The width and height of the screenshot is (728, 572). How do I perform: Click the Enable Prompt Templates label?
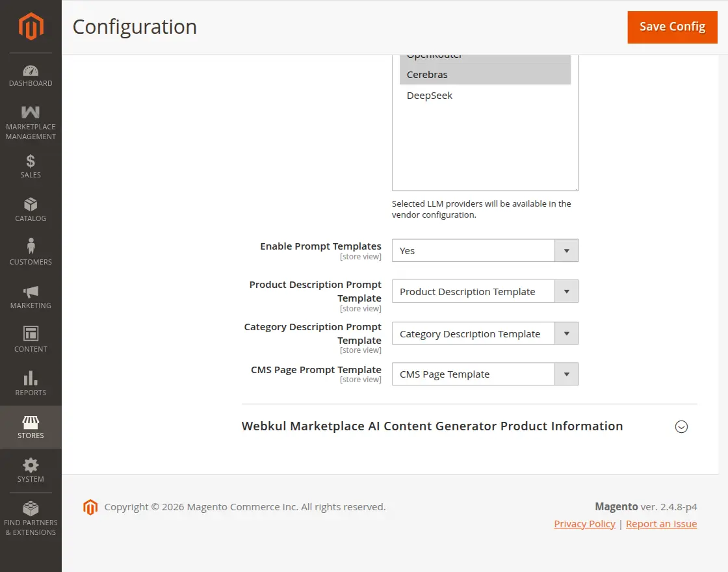pyautogui.click(x=321, y=246)
